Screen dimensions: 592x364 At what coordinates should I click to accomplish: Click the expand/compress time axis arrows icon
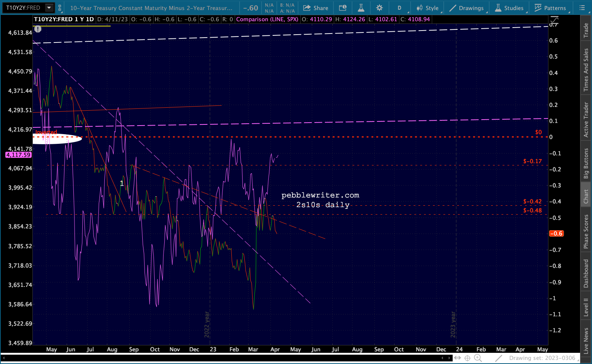(x=457, y=358)
